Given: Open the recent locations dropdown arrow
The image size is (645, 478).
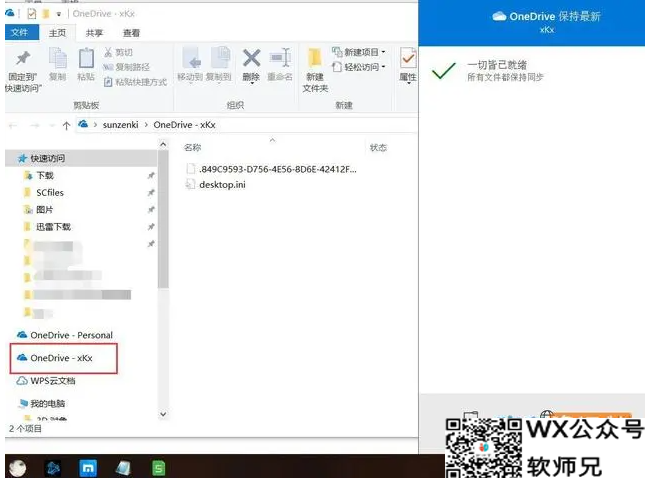Looking at the screenshot, I should pos(52,125).
